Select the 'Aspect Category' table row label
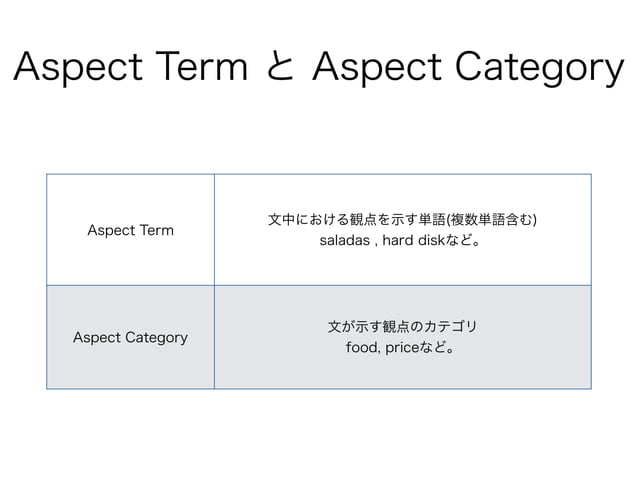Image resolution: width=638 pixels, height=479 pixels. coord(131,337)
